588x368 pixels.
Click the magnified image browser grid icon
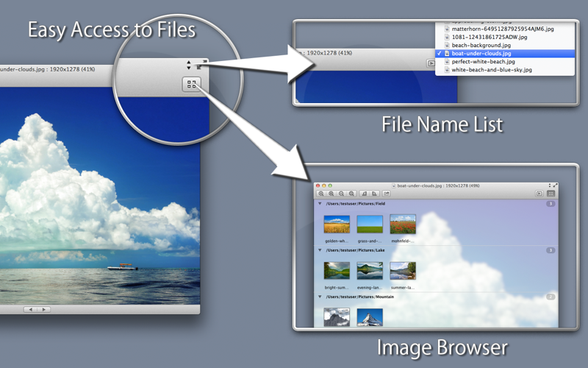[192, 85]
